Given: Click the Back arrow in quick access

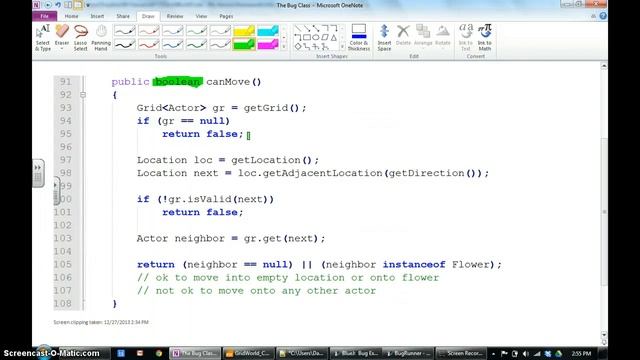Looking at the screenshot, I should 47,5.
